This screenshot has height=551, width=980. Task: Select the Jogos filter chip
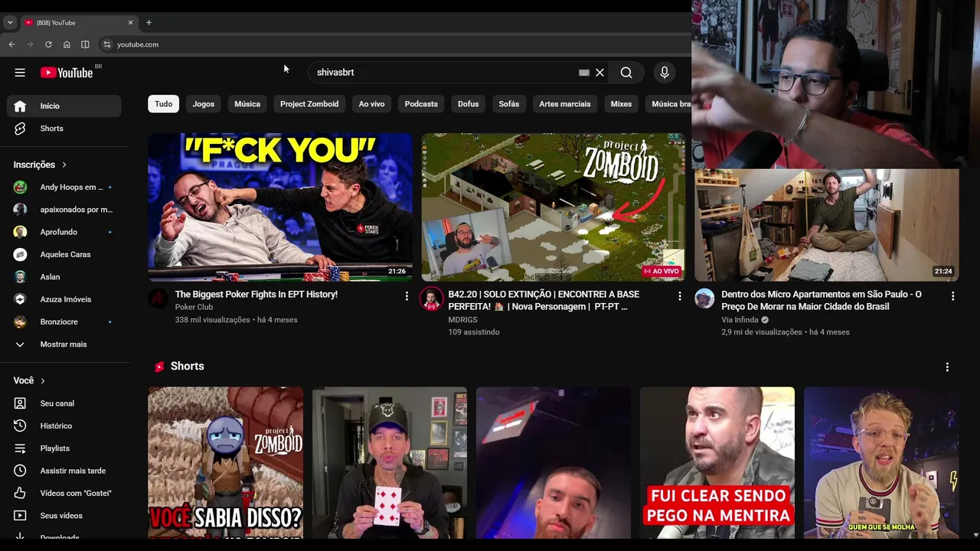tap(204, 104)
